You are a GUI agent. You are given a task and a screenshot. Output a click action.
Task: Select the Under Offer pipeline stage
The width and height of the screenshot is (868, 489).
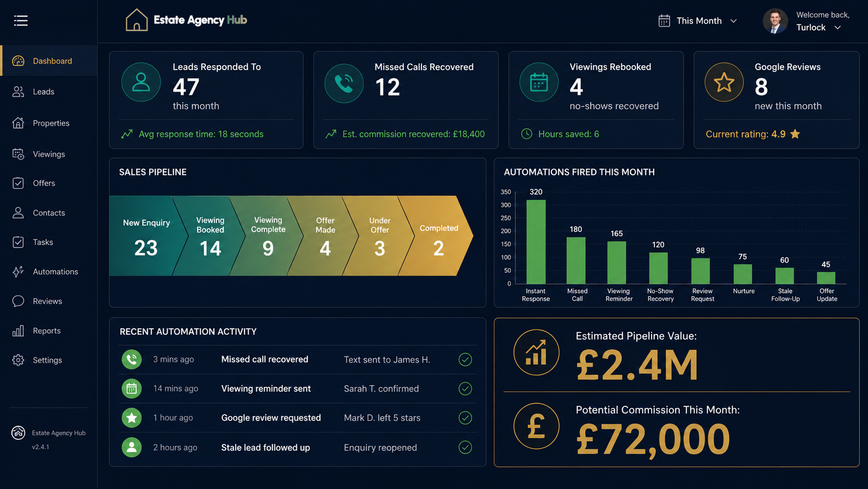[379, 236]
